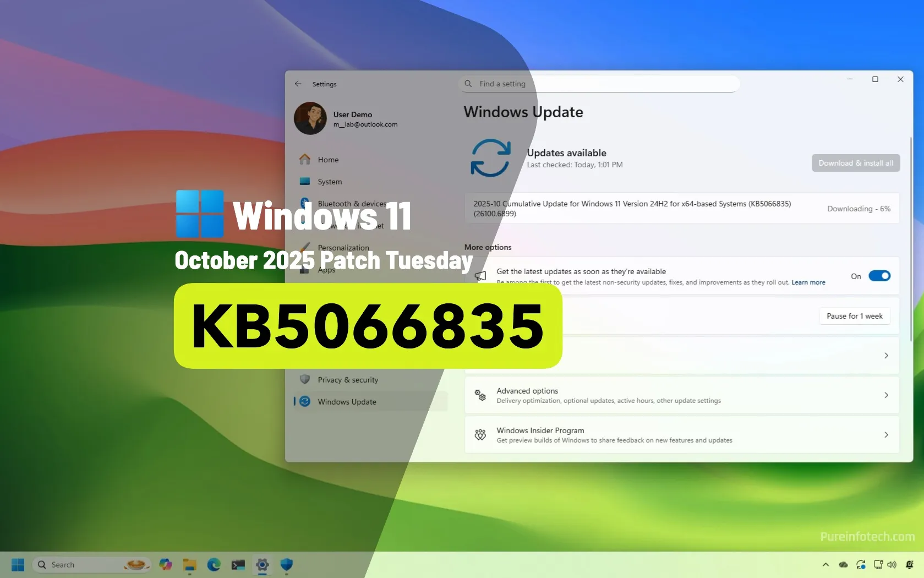
Task: Open the volume icon in system tray
Action: [892, 564]
